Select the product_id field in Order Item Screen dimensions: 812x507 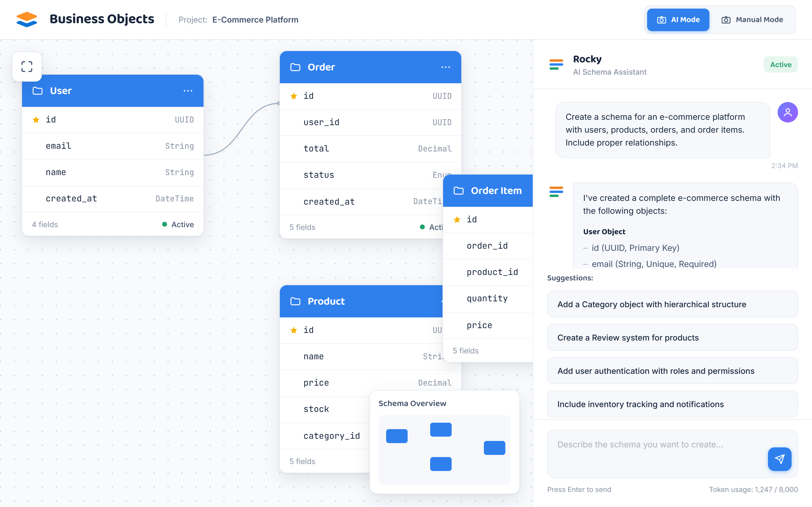[488, 272]
